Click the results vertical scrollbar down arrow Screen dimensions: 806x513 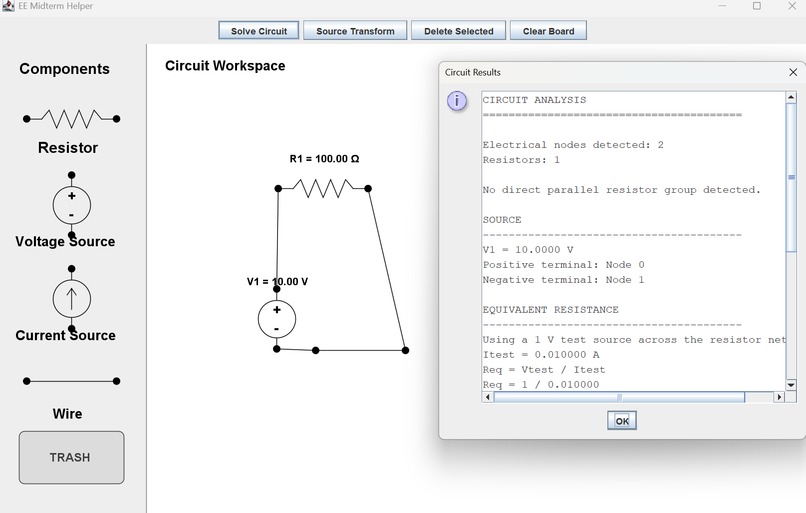(791, 384)
